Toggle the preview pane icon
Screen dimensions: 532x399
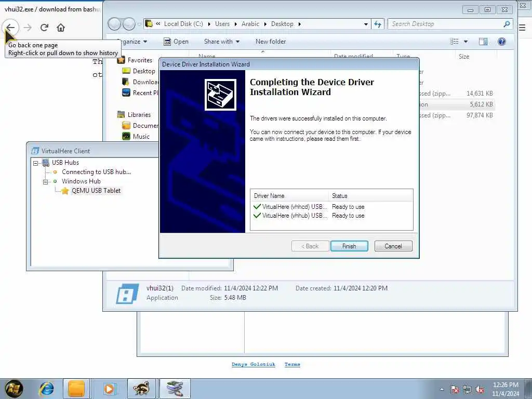coord(483,42)
